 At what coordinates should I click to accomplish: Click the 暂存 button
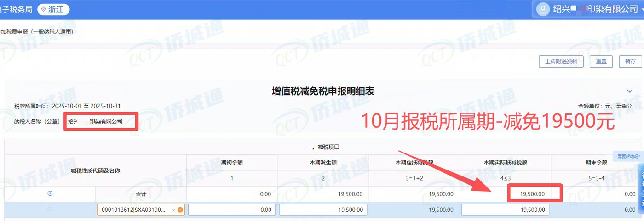click(x=630, y=62)
